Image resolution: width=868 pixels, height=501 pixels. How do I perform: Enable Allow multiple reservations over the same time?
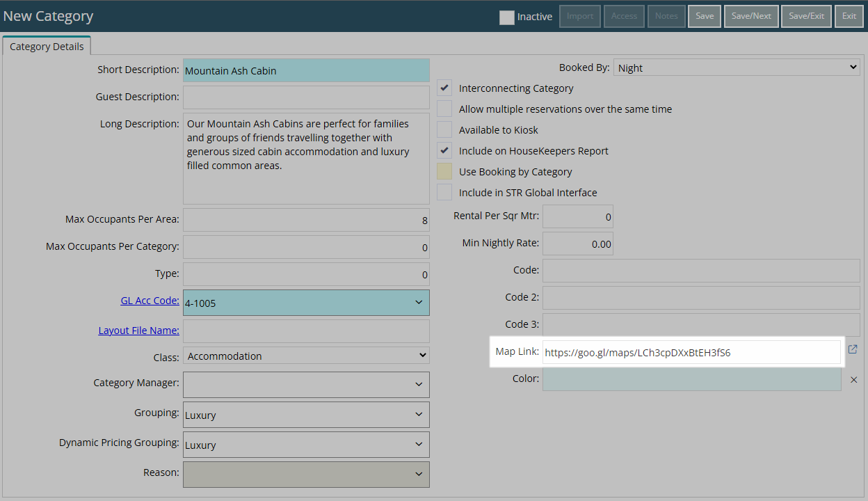(444, 109)
